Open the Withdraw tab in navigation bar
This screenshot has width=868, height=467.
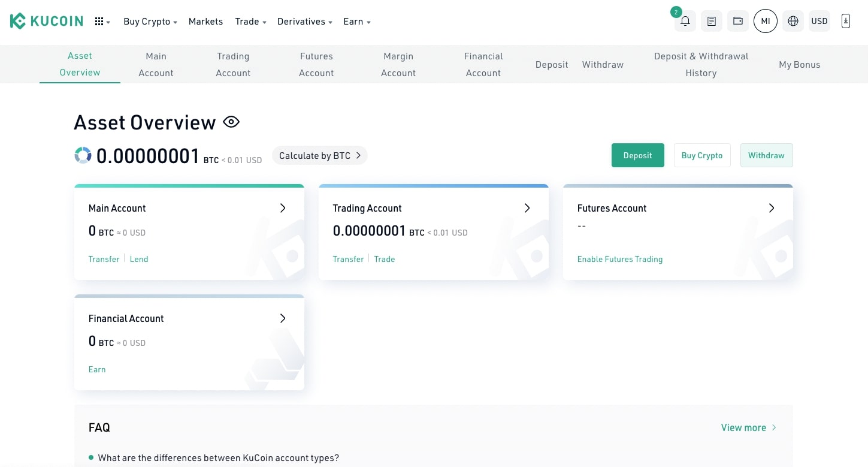pos(603,65)
